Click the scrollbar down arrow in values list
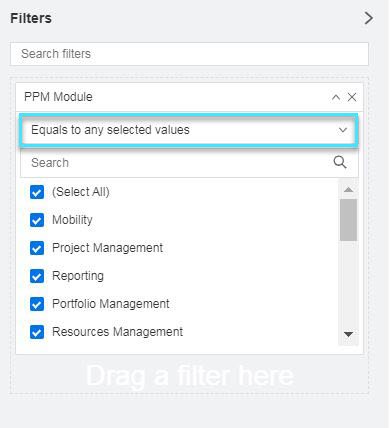The height and width of the screenshot is (428, 390). 348,334
